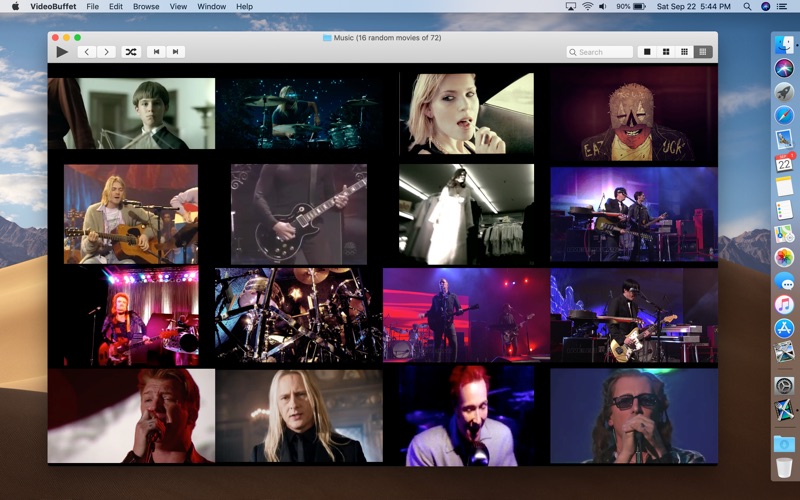800x500 pixels.
Task: Open the Window menu
Action: 211,7
